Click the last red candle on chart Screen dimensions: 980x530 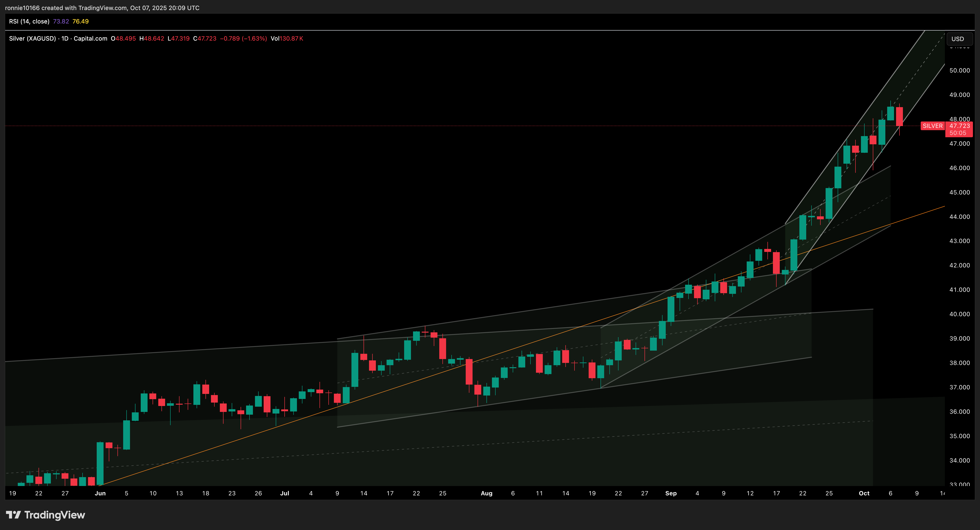coord(899,116)
